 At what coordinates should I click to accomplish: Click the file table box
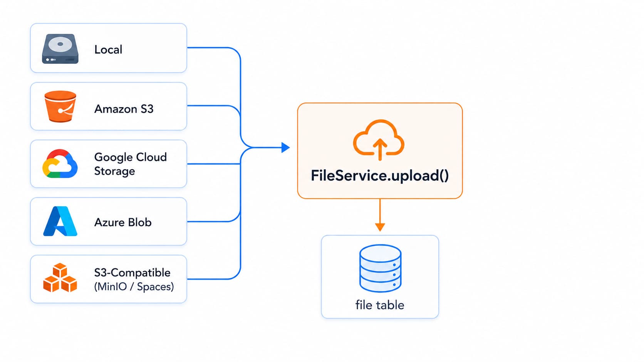click(x=380, y=277)
